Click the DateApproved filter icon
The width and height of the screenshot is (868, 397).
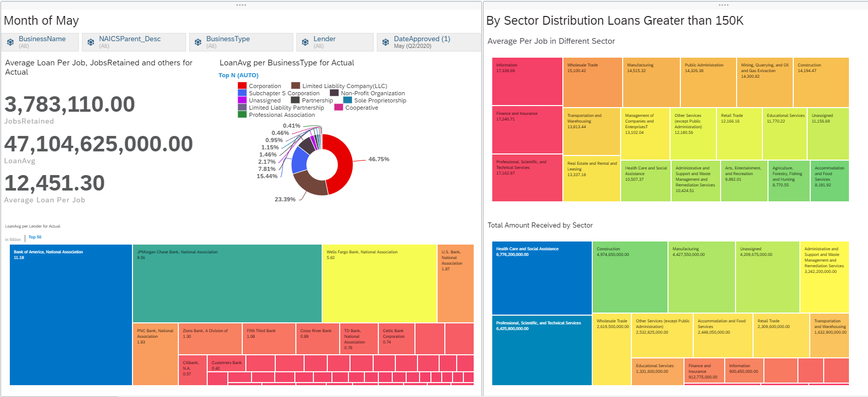click(x=386, y=42)
